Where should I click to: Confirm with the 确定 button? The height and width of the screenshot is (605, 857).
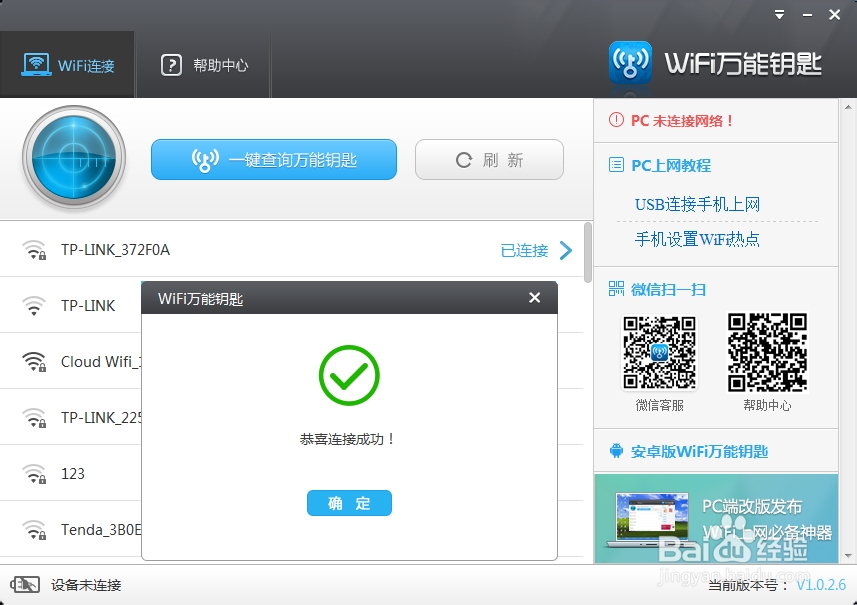[349, 503]
